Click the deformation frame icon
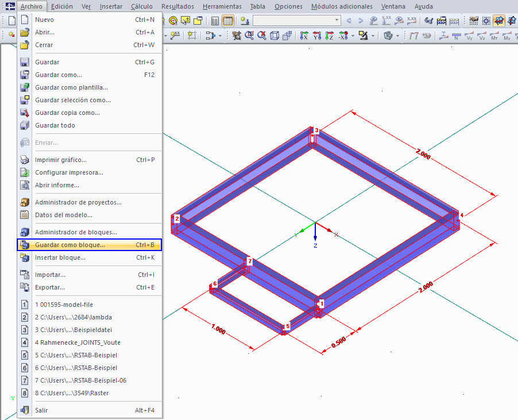Viewport: 518px width, 420px height. pos(414,36)
